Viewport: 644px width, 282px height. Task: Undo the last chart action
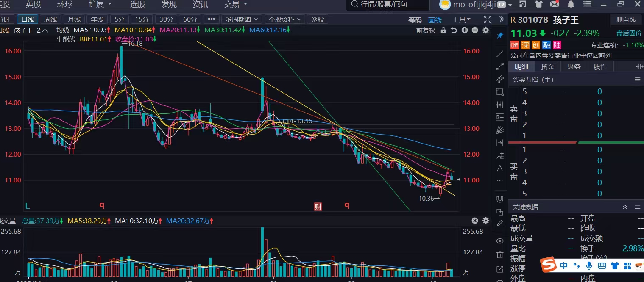(454, 30)
